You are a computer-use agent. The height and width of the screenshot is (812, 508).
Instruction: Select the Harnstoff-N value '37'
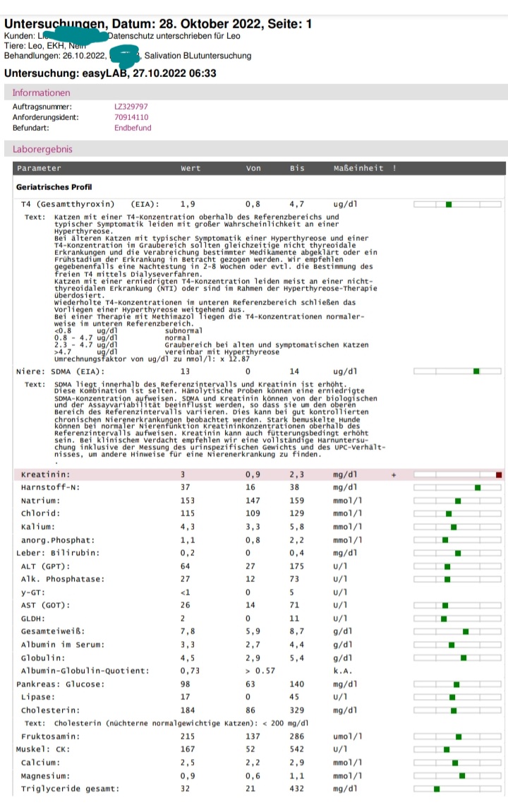click(185, 487)
